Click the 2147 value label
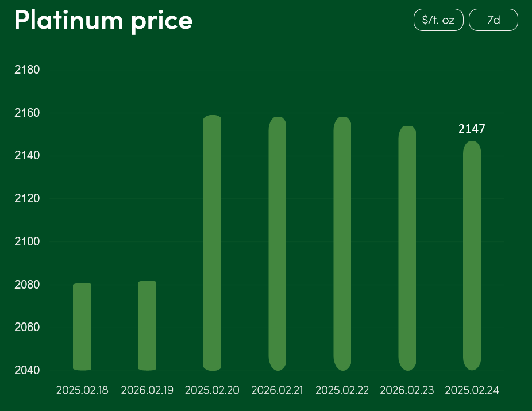 (472, 129)
